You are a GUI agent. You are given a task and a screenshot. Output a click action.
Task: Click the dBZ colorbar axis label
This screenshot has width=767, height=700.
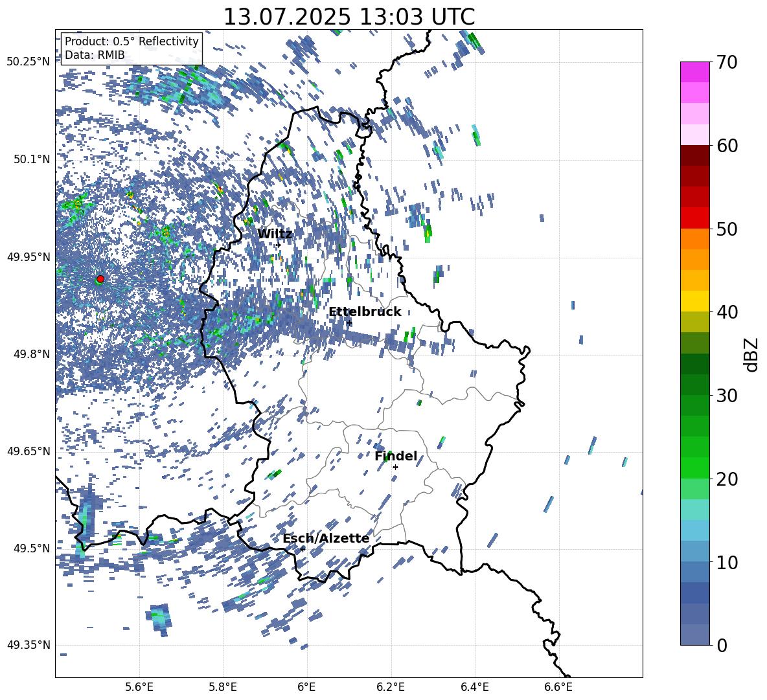point(751,354)
